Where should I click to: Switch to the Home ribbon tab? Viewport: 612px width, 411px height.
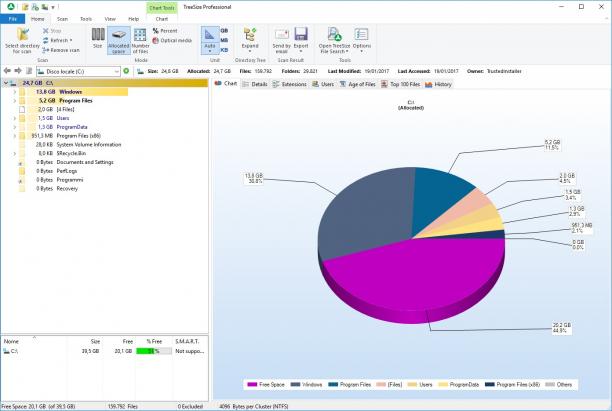pos(37,19)
